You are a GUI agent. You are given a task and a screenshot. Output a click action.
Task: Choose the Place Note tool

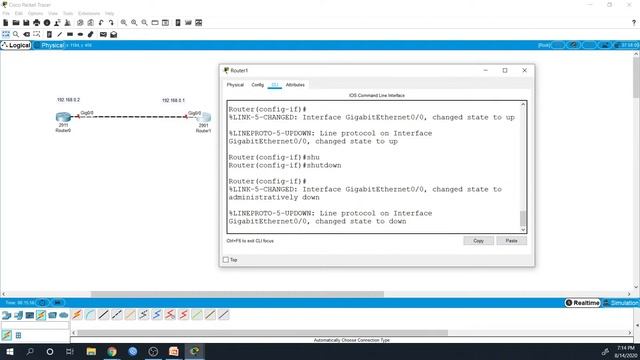pos(49,34)
